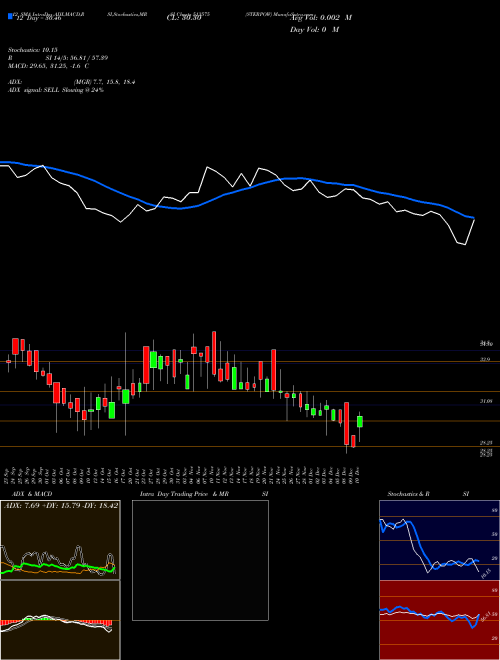The image size is (500, 660).
Task: Click the '31.08' price level label
Action: point(486,402)
